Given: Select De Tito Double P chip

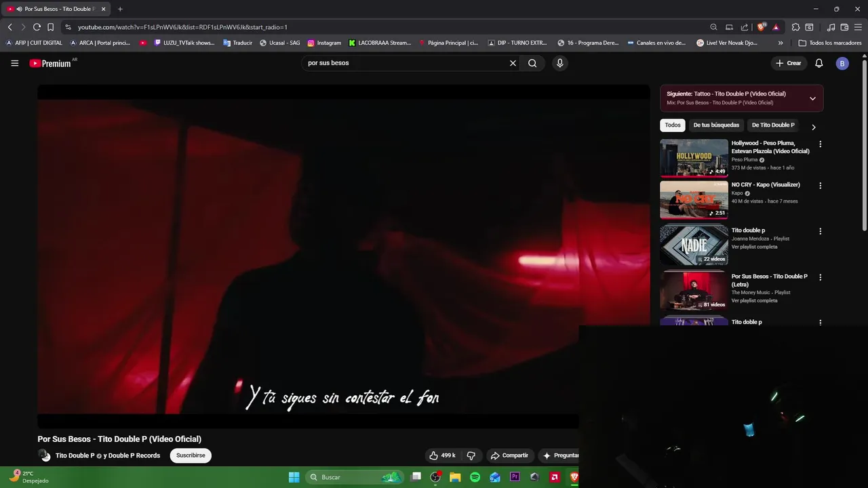Looking at the screenshot, I should 773,125.
